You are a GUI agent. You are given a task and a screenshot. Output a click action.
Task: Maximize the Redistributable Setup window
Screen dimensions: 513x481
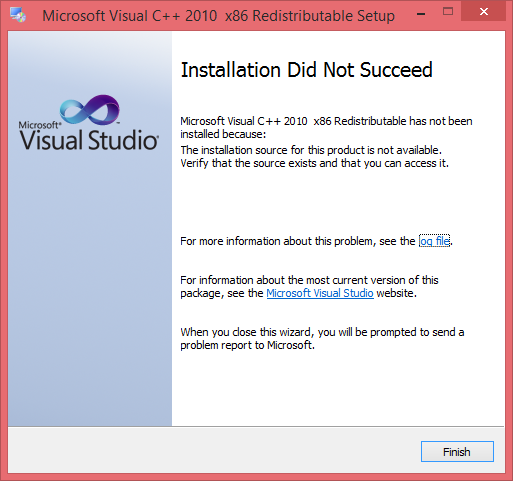448,12
